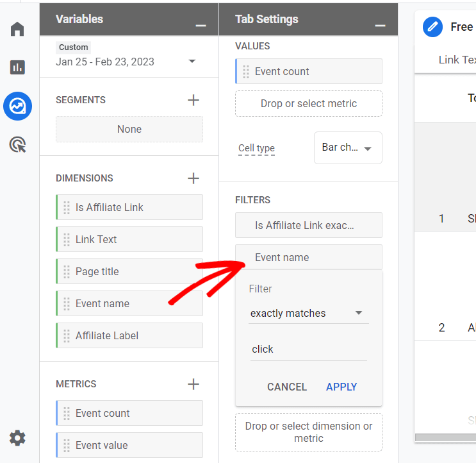
Task: Open the custom date range dropdown
Action: [x=192, y=62]
